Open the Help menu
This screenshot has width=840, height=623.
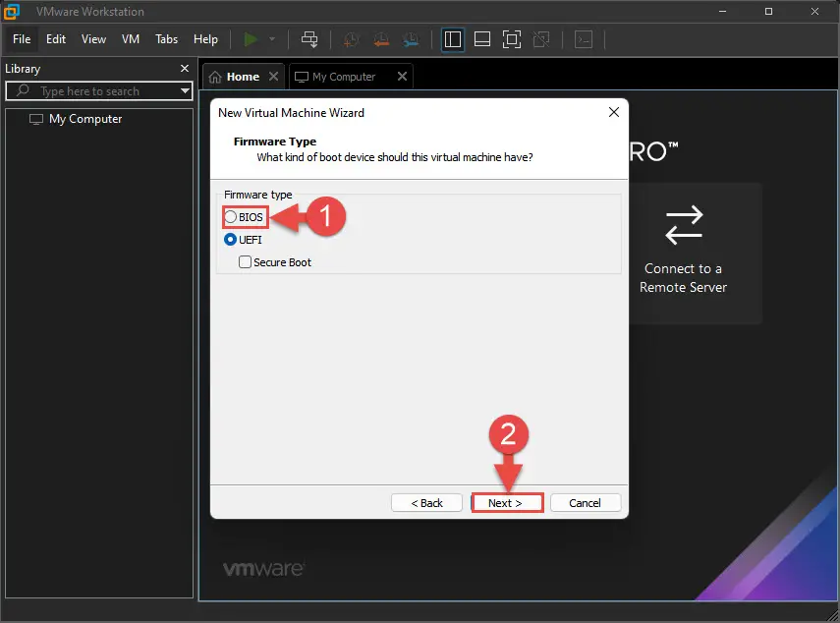tap(205, 39)
